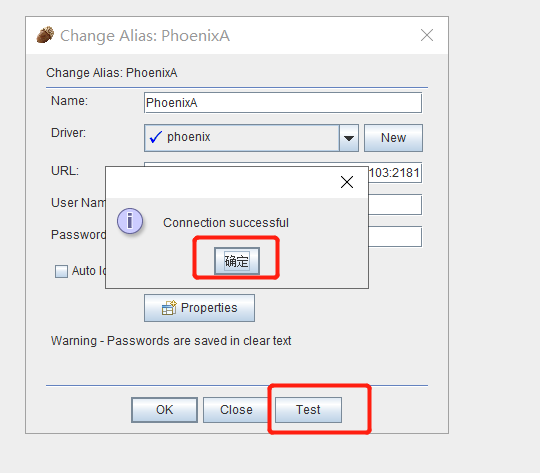Click the Test connection button
Viewport: 540px width, 473px height.
(x=308, y=410)
